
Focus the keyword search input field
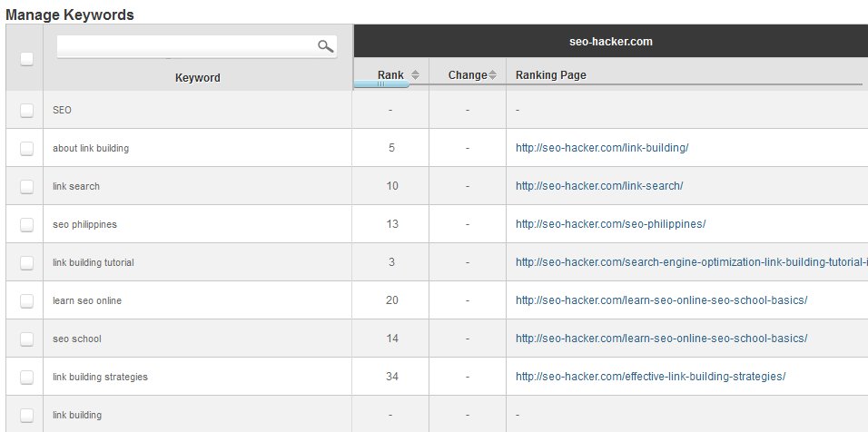(186, 46)
